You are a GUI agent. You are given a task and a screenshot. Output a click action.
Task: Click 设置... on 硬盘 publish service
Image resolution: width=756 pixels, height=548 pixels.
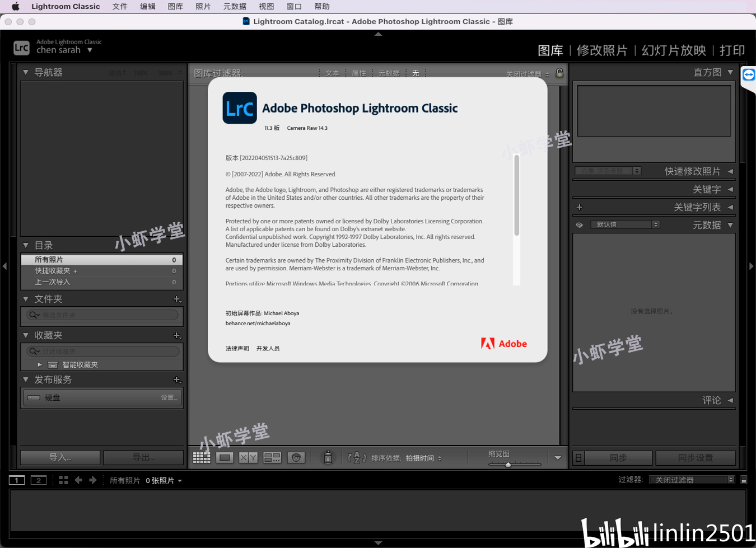[x=169, y=398]
